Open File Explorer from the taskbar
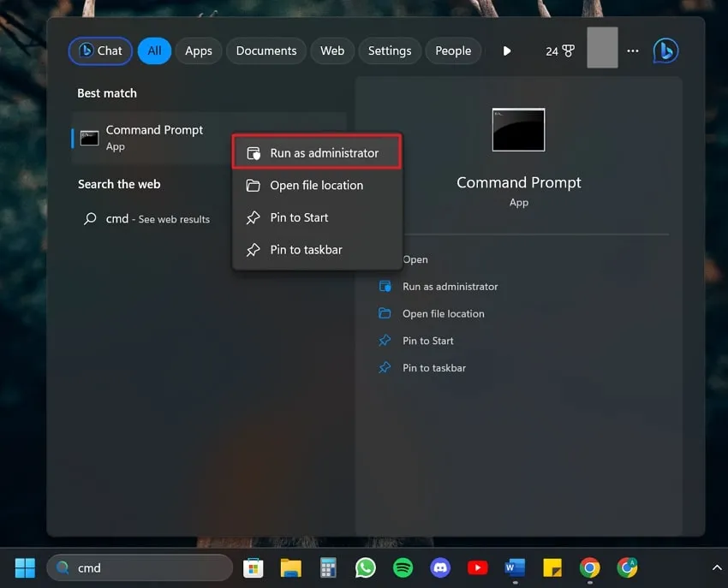 click(291, 567)
